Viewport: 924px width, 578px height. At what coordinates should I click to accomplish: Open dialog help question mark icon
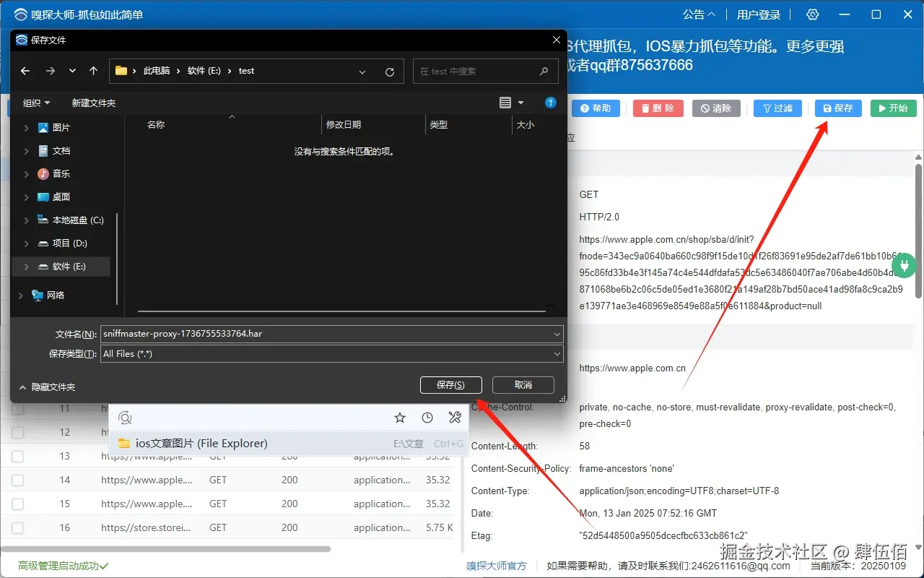click(x=550, y=103)
